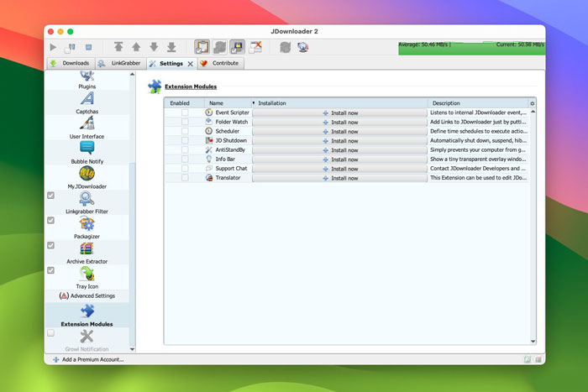Click the speed meter graph

pyautogui.click(x=472, y=48)
